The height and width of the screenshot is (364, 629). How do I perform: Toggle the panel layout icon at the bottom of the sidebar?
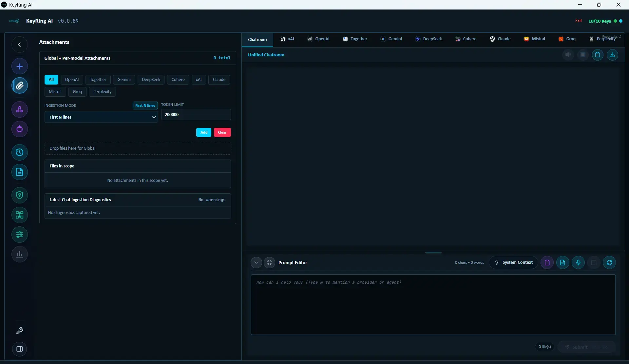[x=20, y=349]
